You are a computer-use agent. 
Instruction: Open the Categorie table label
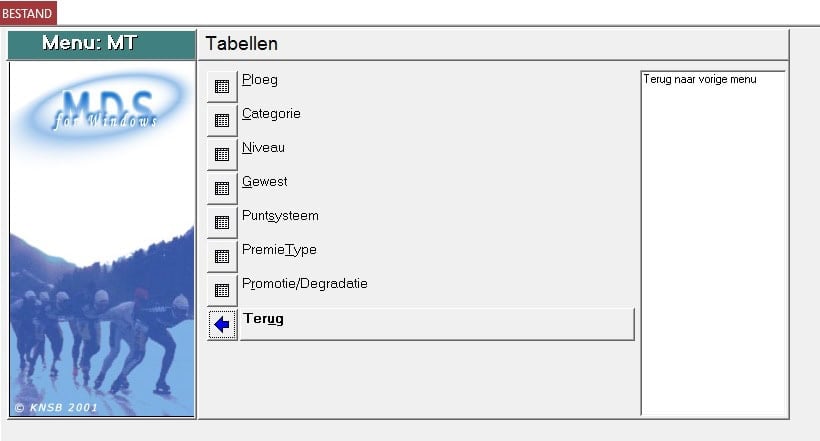[x=271, y=113]
